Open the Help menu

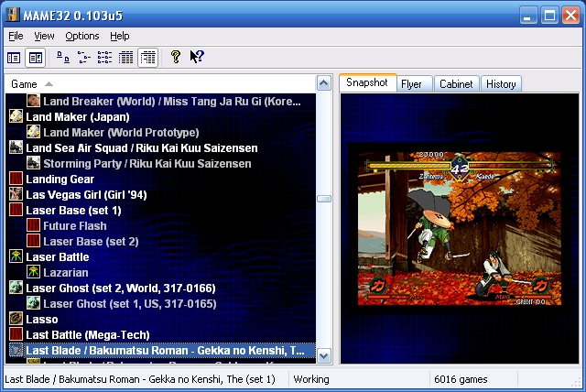pos(120,37)
